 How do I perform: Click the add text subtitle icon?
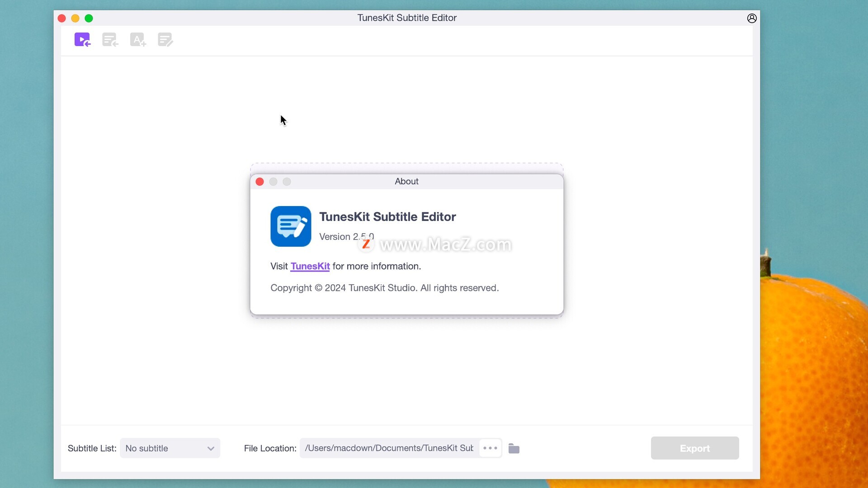tap(138, 40)
